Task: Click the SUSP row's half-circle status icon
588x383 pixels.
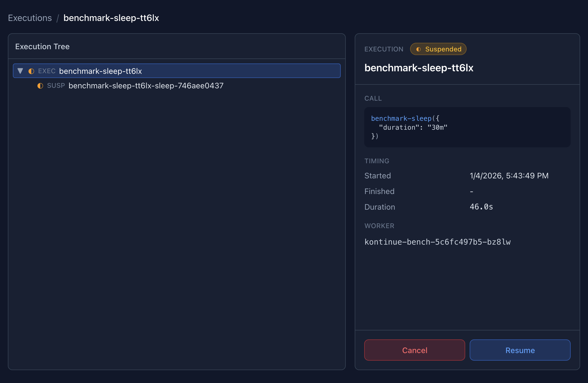Action: pos(40,86)
